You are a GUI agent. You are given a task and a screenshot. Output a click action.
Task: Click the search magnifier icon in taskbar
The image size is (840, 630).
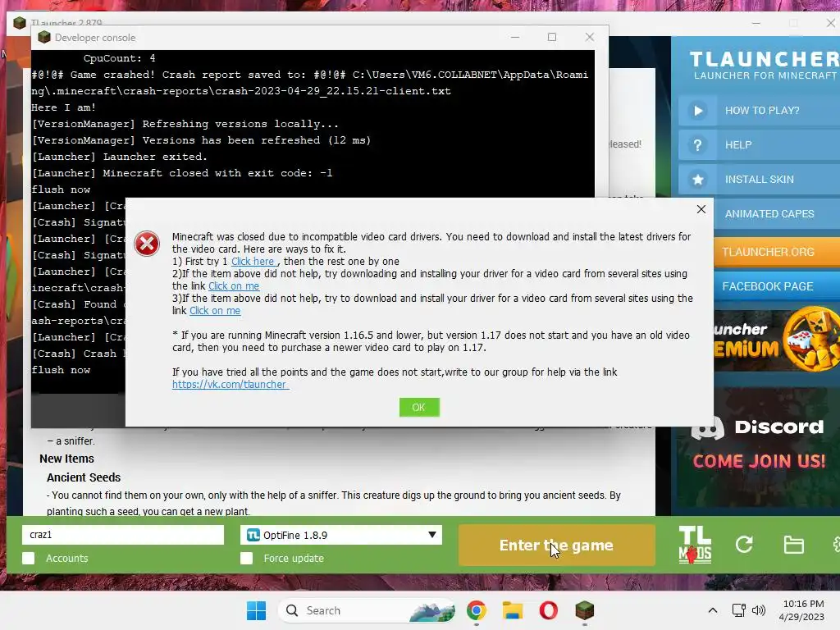click(292, 610)
